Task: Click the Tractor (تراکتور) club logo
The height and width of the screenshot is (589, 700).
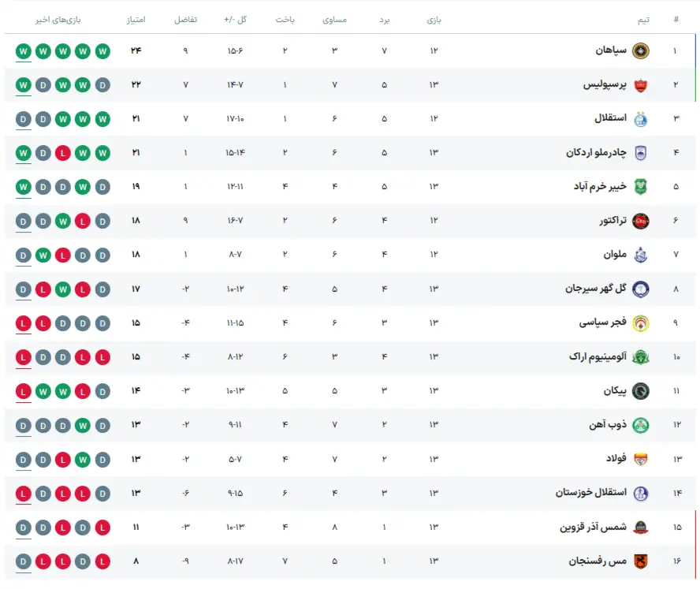Action: click(640, 221)
